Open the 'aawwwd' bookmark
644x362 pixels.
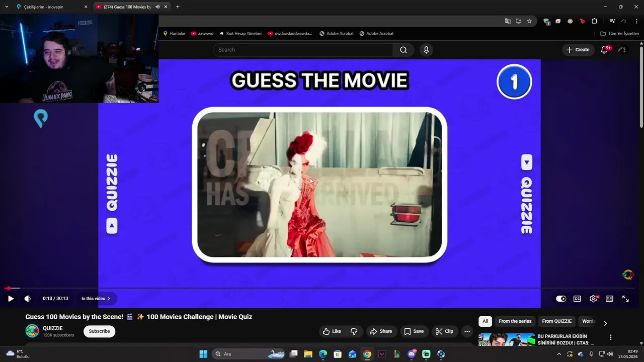(x=202, y=34)
